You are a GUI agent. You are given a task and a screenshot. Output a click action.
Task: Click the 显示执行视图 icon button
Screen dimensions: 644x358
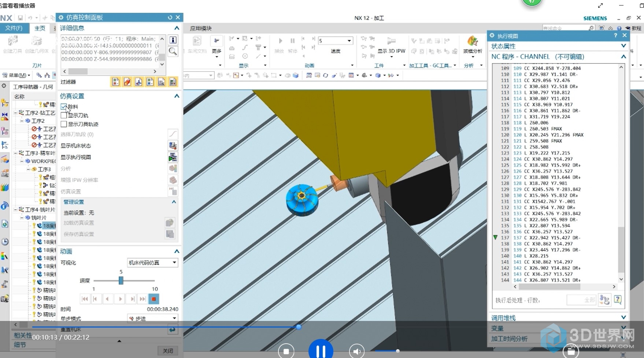coord(173,157)
